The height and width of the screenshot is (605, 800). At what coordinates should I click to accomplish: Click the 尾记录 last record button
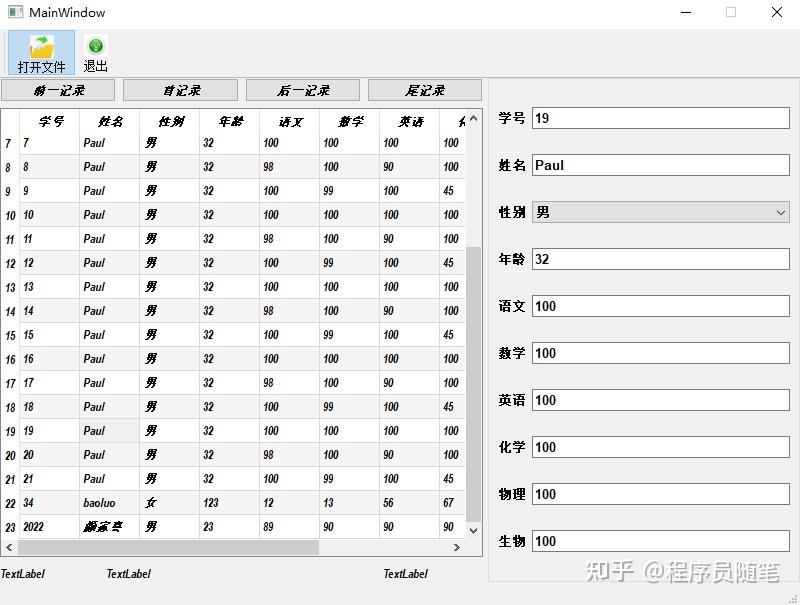tap(424, 90)
